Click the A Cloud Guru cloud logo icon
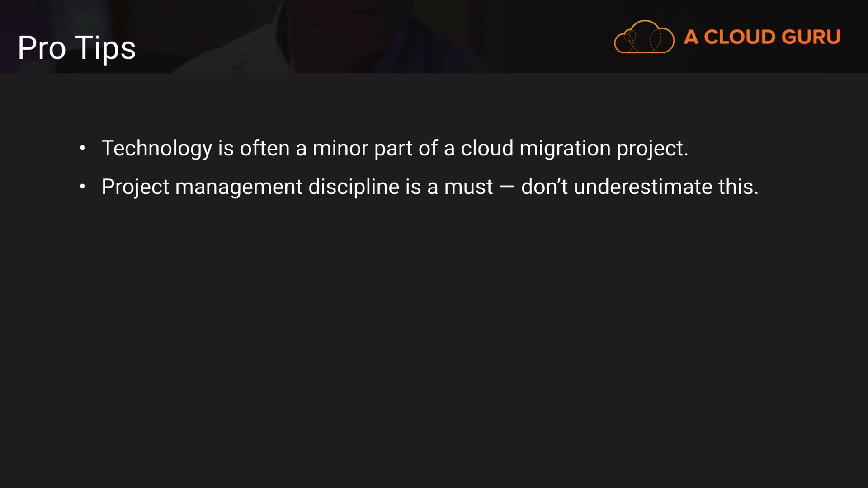Viewport: 868px width, 488px height. [644, 37]
